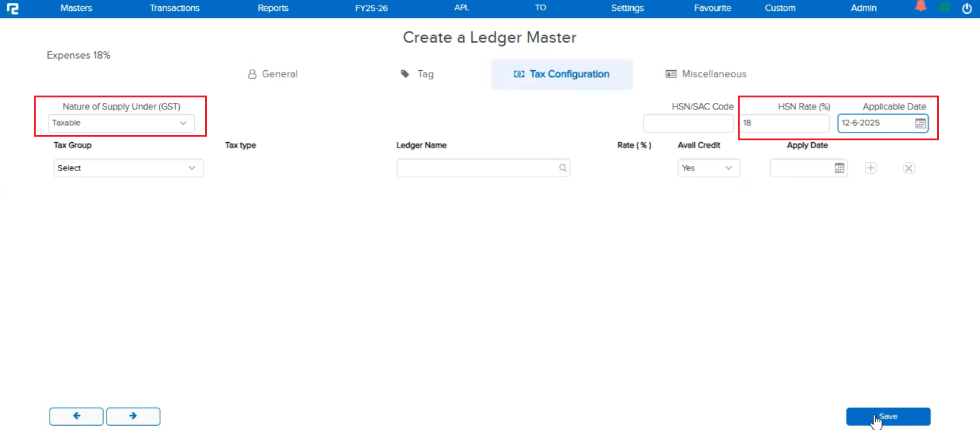This screenshot has height=430, width=980.
Task: Click the power logout icon
Action: [967, 8]
